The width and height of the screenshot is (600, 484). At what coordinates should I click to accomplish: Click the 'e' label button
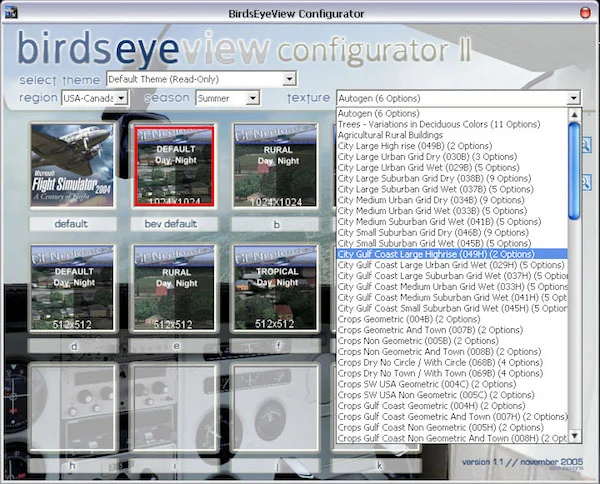(x=174, y=346)
